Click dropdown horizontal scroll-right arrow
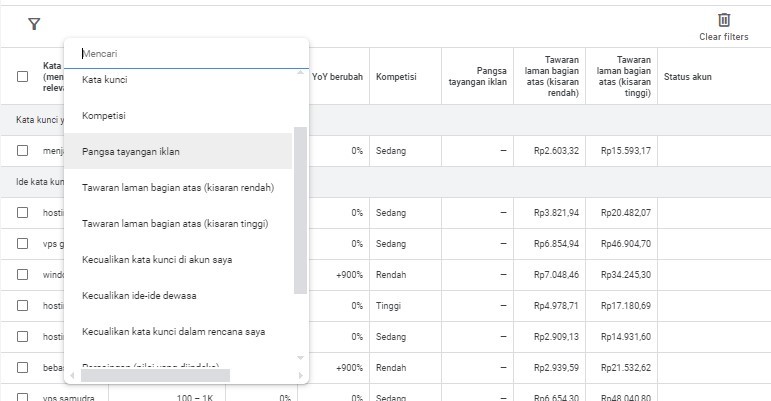This screenshot has width=771, height=401. [300, 375]
